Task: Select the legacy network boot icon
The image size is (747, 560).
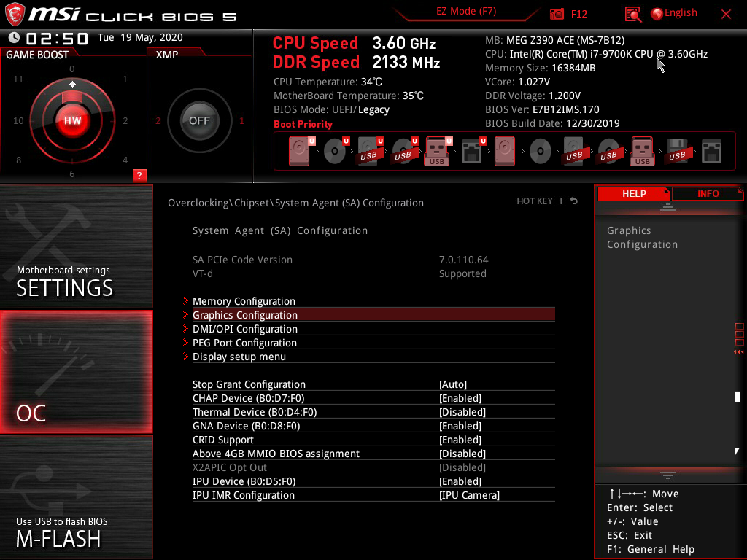Action: coord(712,151)
